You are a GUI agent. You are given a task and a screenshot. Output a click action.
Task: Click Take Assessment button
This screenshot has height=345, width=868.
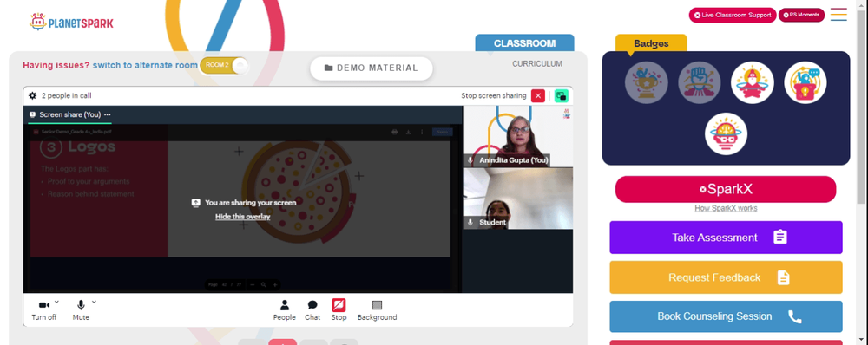tap(726, 238)
